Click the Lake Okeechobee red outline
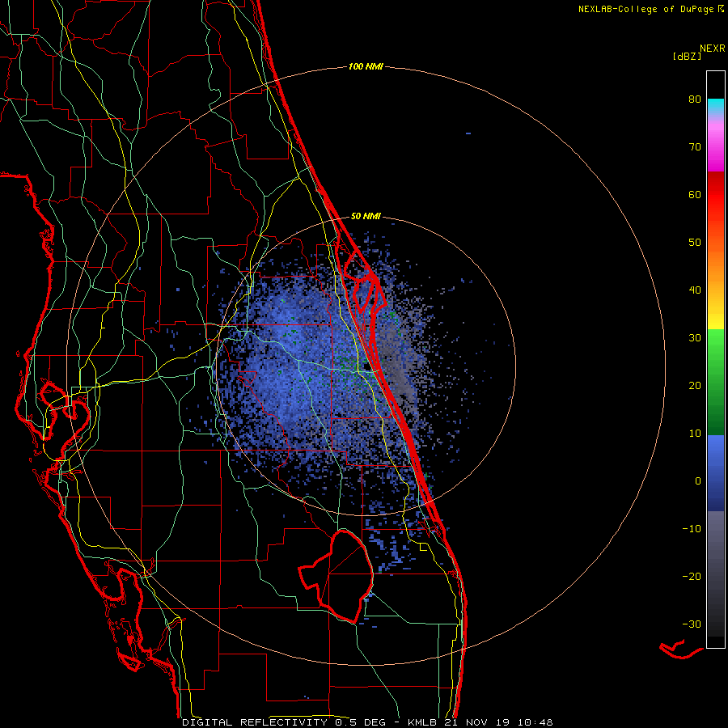This screenshot has width=728, height=728. click(336, 576)
